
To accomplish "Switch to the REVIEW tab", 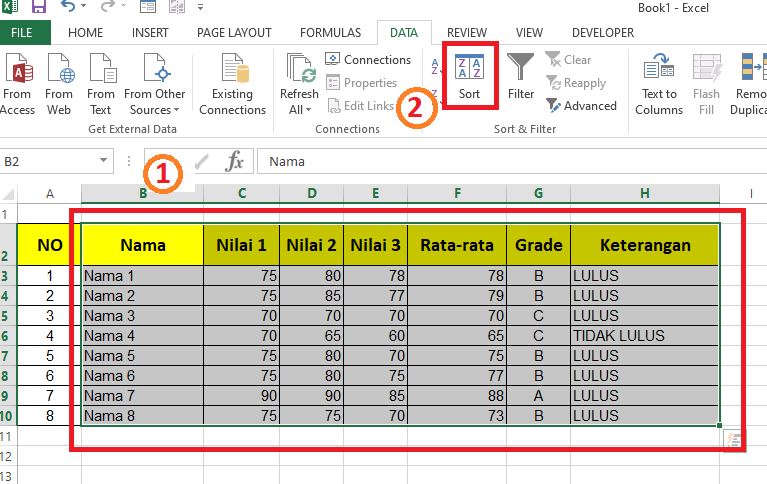I will tap(467, 33).
